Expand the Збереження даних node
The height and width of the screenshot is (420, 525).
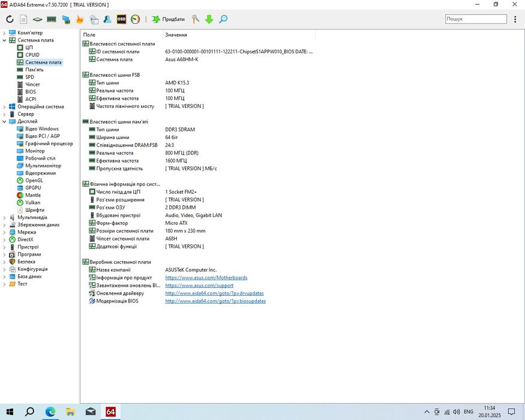[4, 225]
